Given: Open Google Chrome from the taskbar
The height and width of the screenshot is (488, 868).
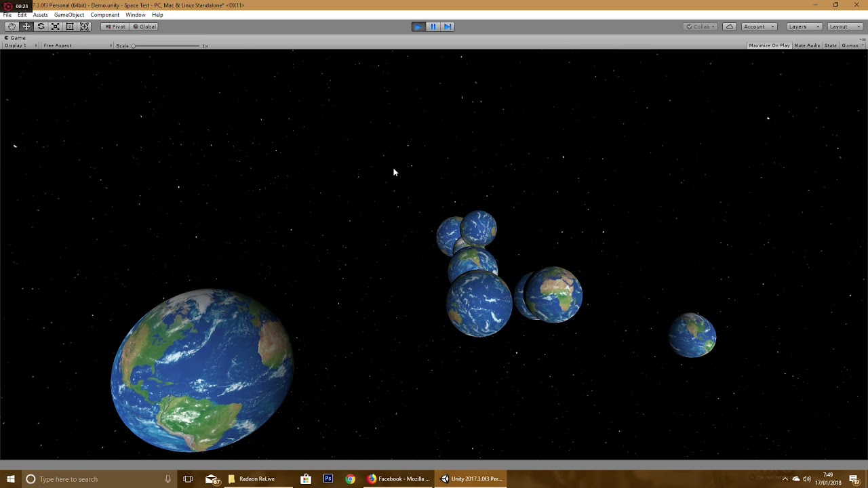Looking at the screenshot, I should [x=350, y=479].
